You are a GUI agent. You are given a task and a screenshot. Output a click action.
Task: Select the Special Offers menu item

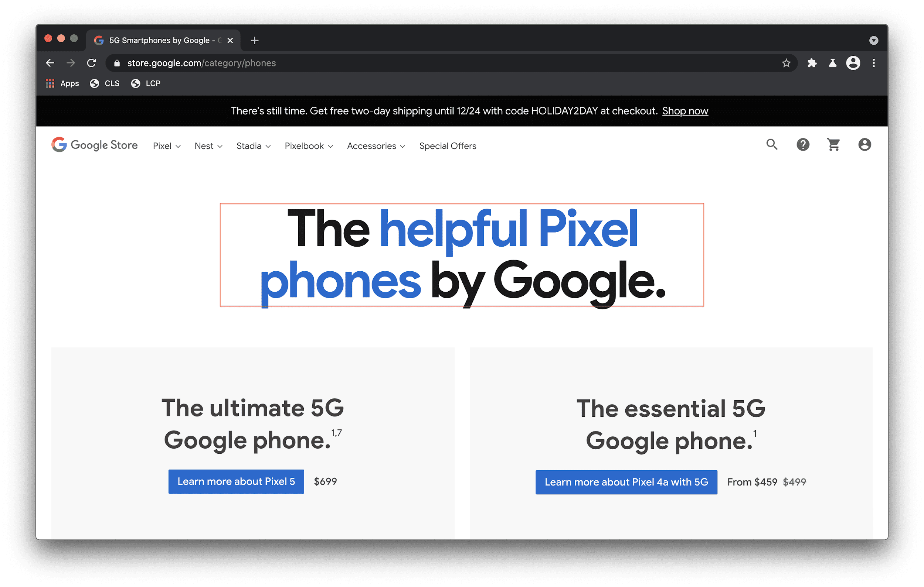coord(448,146)
